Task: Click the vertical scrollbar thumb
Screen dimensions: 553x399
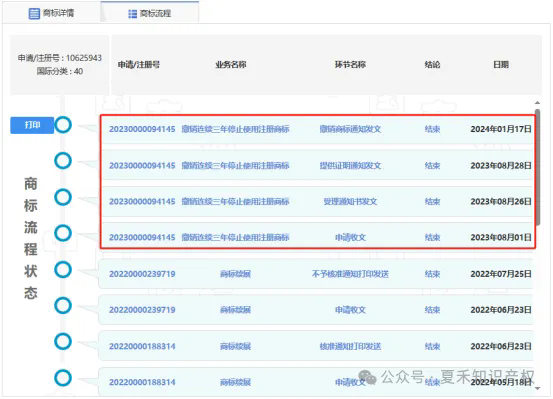Action: [537, 167]
